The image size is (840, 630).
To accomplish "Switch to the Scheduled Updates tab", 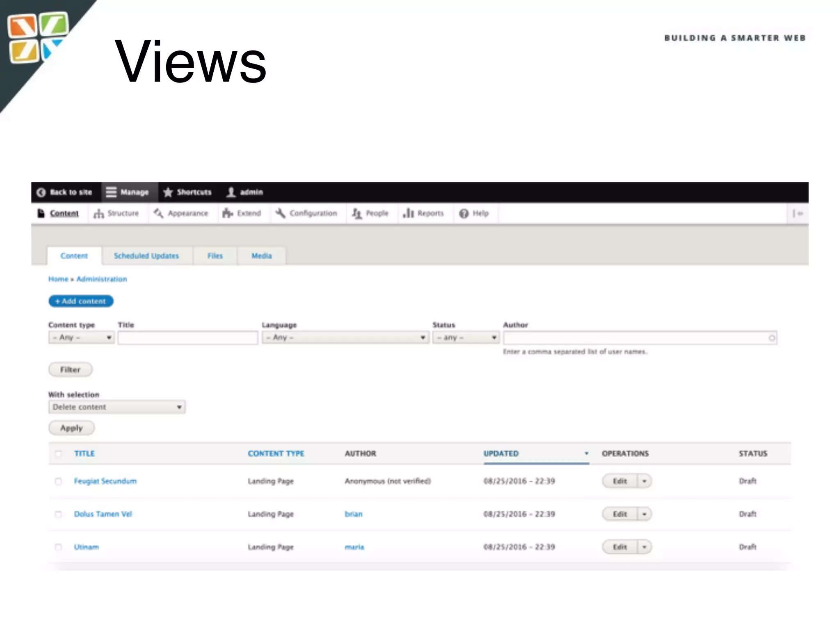I will click(146, 256).
